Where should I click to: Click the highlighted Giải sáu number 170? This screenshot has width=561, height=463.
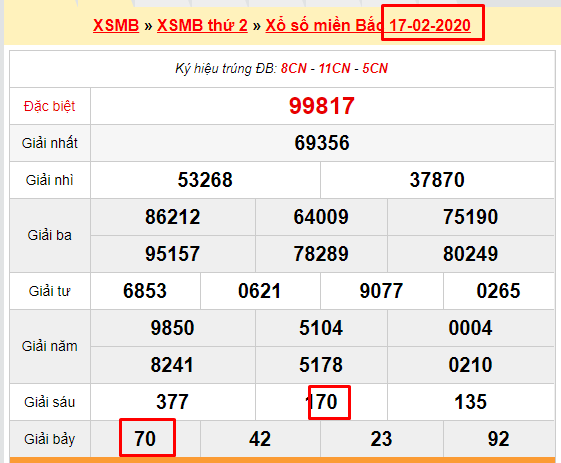coord(321,402)
